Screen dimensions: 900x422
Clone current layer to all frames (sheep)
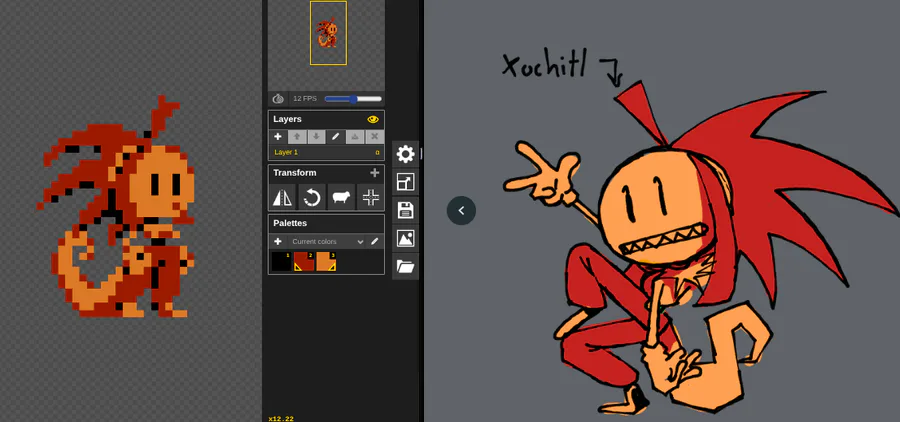point(342,198)
